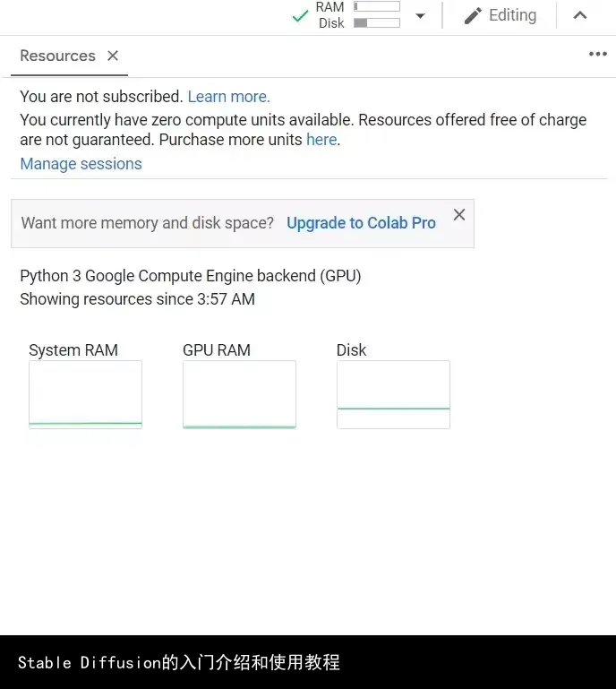This screenshot has height=689, width=616.
Task: Select the Resources tab
Action: [57, 56]
